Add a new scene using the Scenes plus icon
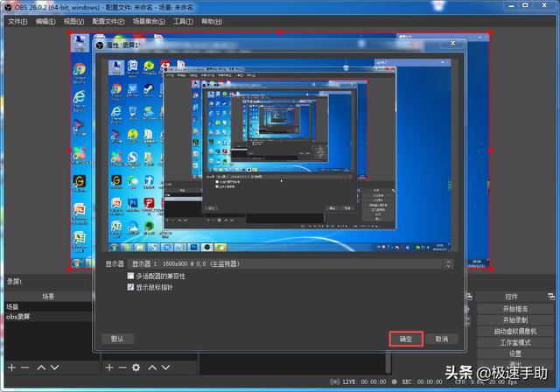Image resolution: width=560 pixels, height=392 pixels. click(x=10, y=367)
